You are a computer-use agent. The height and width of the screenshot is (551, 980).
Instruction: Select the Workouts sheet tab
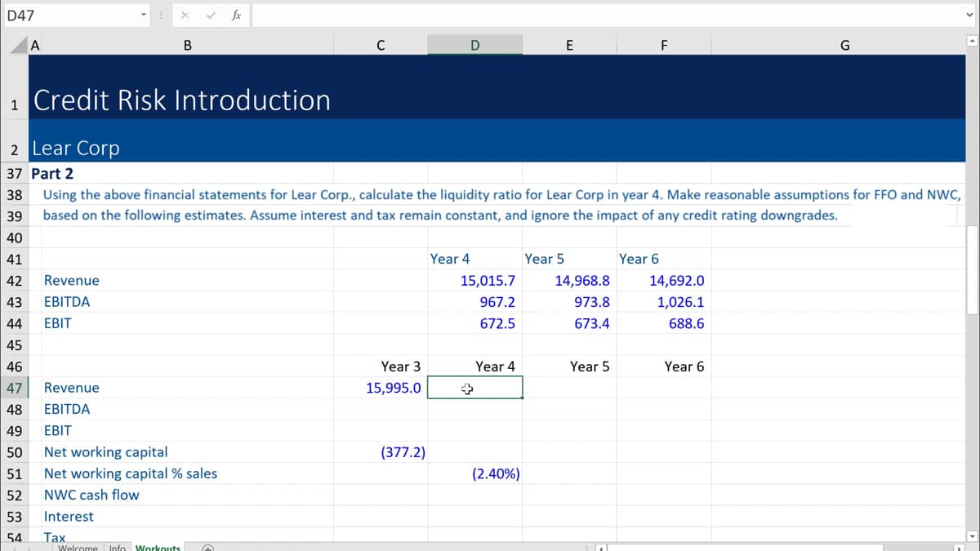[158, 547]
